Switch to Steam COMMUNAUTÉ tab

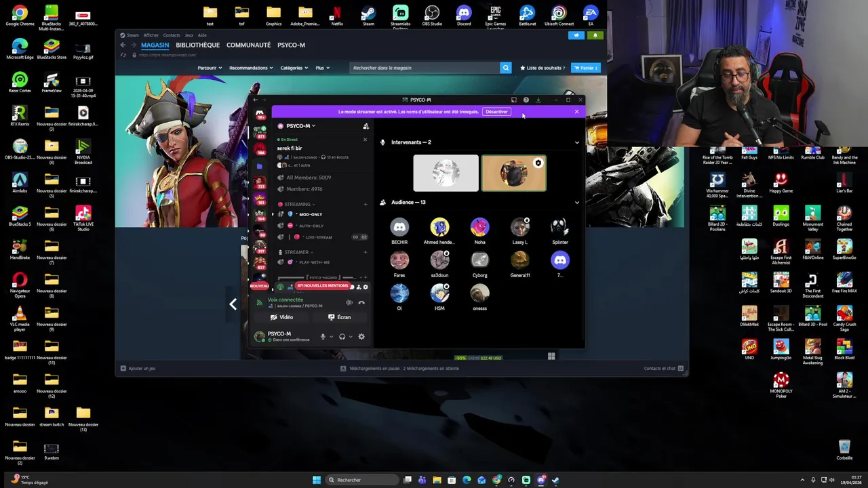pyautogui.click(x=248, y=45)
